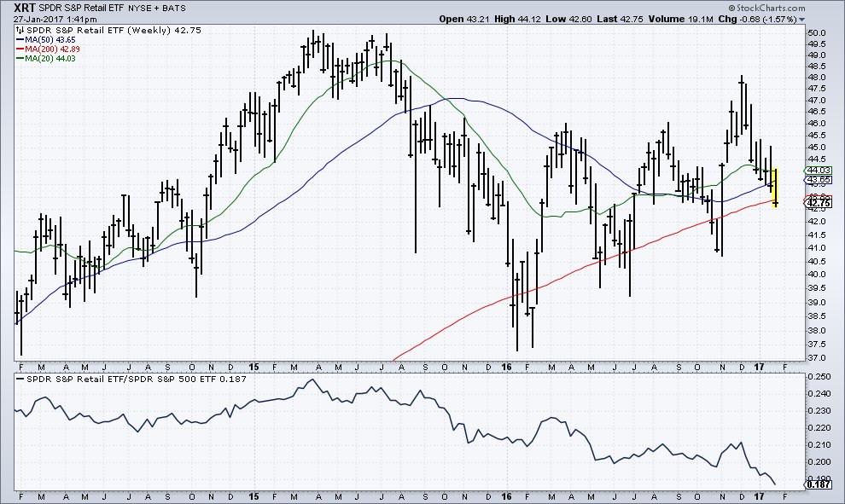Screen dimensions: 845x504
Task: Select the MA(50) 43.65 legend entry
Action: [46, 40]
